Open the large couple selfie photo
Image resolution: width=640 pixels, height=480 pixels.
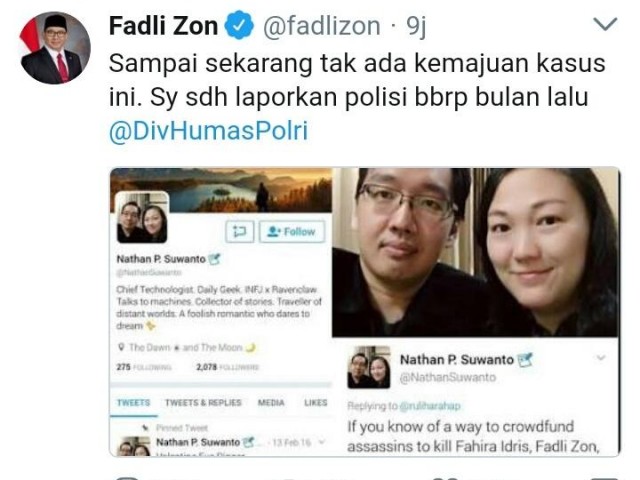pyautogui.click(x=475, y=253)
